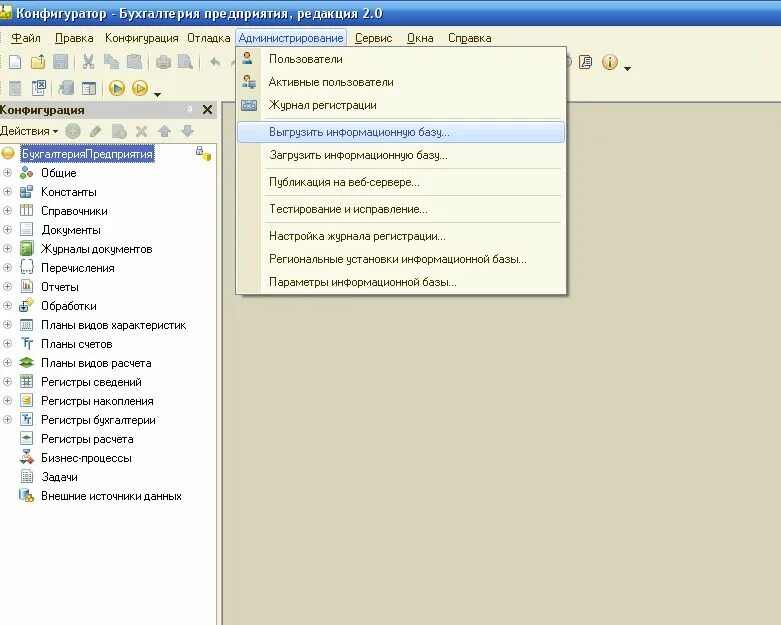Open the Действия dropdown
Screen dimensions: 781x625
coord(29,131)
